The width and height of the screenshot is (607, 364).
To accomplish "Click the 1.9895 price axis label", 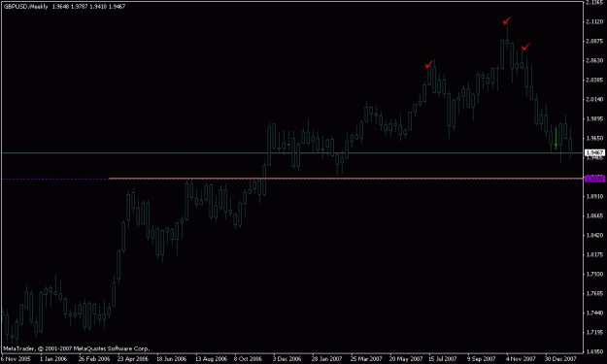I will [594, 118].
